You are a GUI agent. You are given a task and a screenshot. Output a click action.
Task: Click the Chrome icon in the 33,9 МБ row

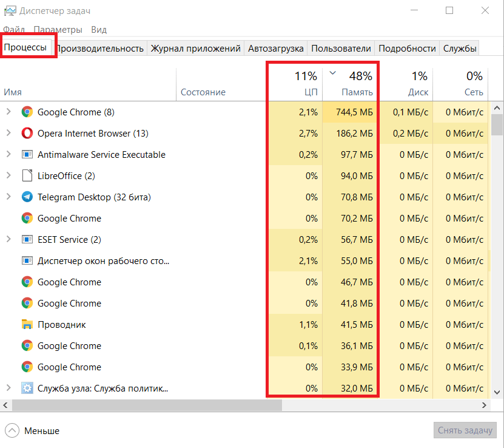27,367
